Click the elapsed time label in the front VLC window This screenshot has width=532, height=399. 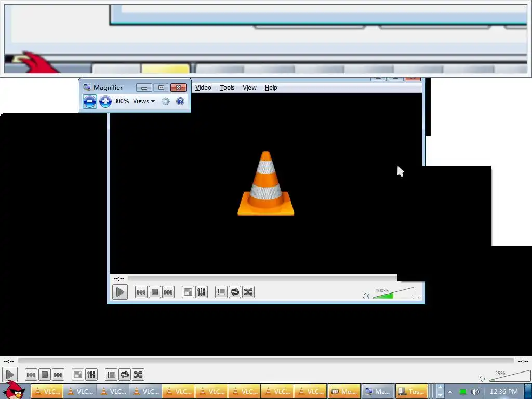click(x=119, y=278)
